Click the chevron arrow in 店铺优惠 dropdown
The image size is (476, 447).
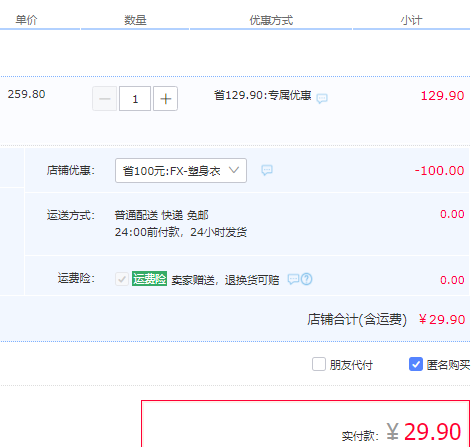pyautogui.click(x=234, y=170)
